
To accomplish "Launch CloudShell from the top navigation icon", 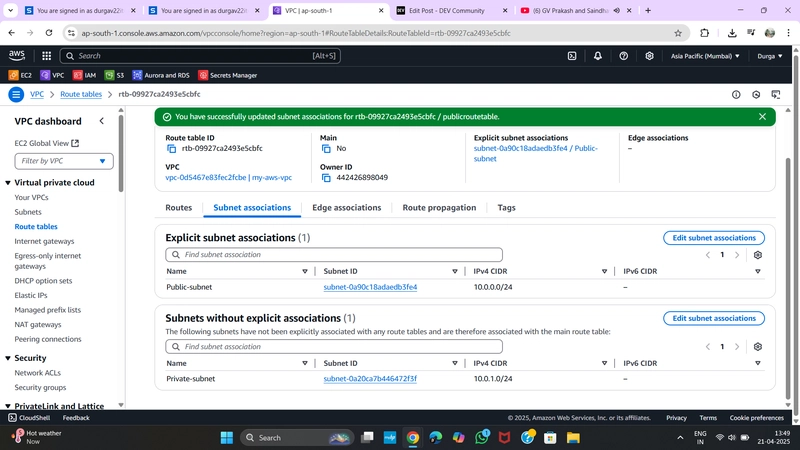I will tap(572, 56).
